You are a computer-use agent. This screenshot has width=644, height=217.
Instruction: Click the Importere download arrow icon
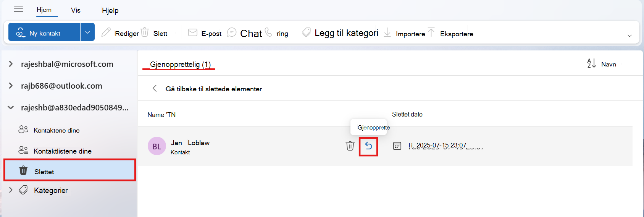[387, 32]
